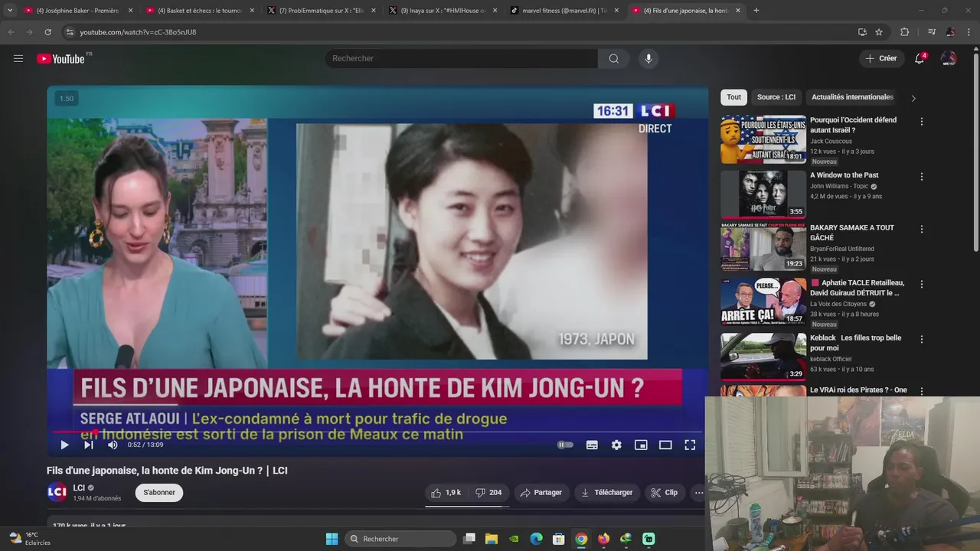Switch to the Joséphine Baker browser tab
980x551 pixels.
click(77, 11)
